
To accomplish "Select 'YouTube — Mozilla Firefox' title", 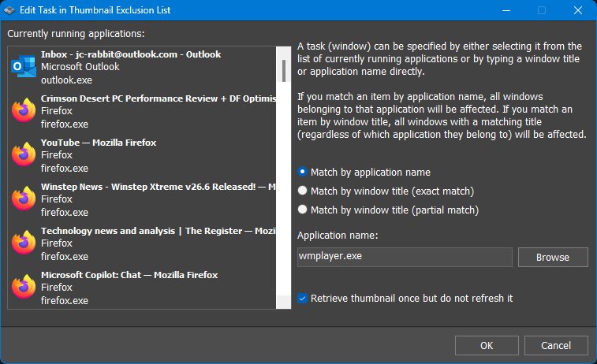I will tap(99, 143).
